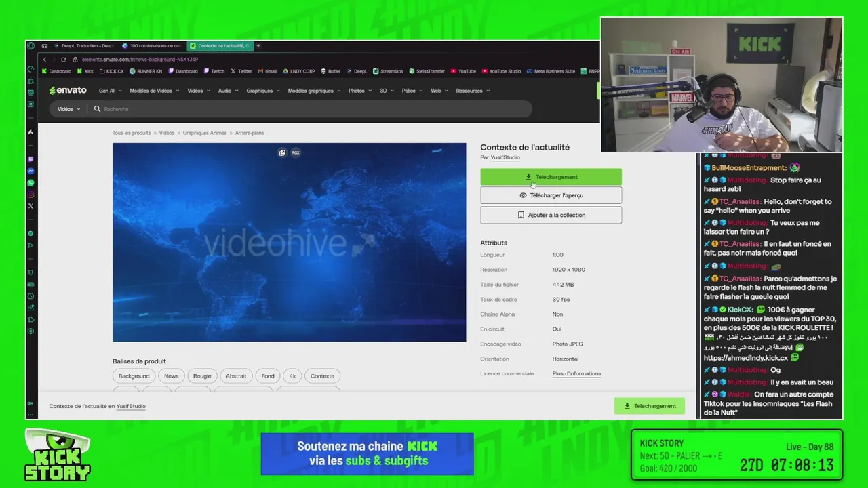Expand the Gen AI menu

pyautogui.click(x=110, y=91)
